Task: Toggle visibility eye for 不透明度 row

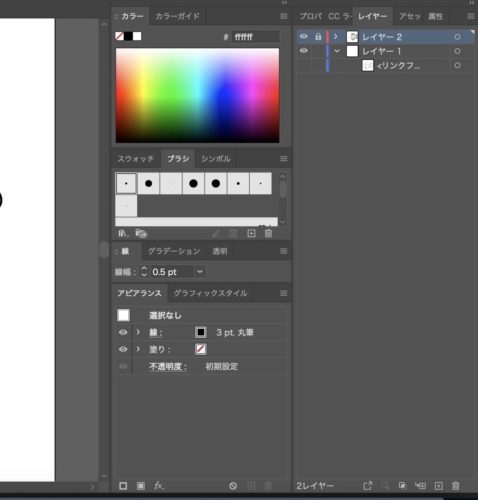Action: [x=123, y=366]
